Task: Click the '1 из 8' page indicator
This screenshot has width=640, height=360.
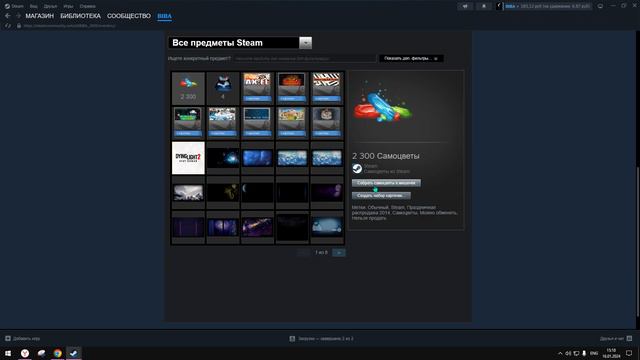Action: (321, 253)
